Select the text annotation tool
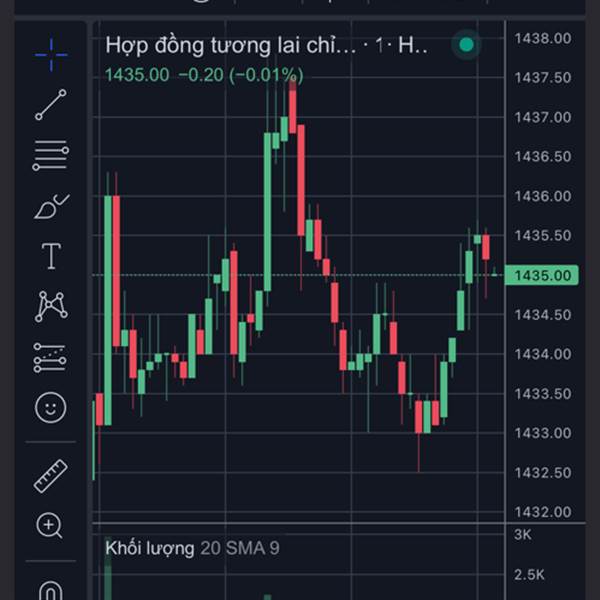The image size is (600, 600). (51, 256)
